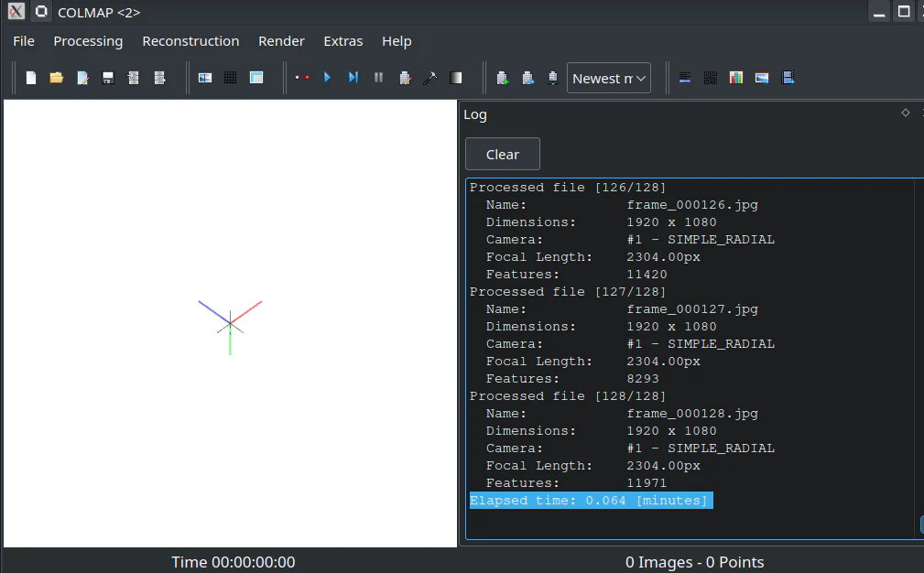This screenshot has height=573, width=924.
Task: Open Render options building icon
Action: tap(553, 78)
